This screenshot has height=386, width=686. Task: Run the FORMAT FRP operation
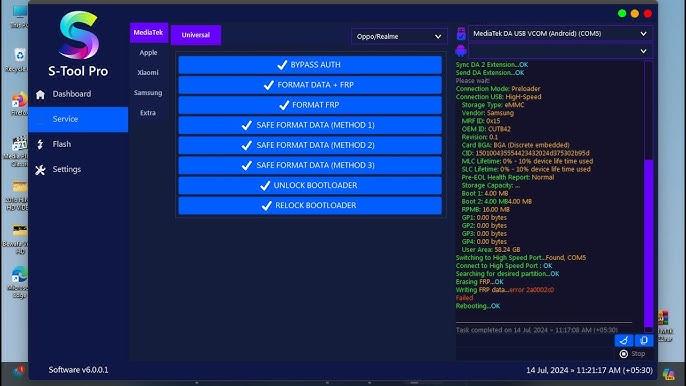coord(310,105)
